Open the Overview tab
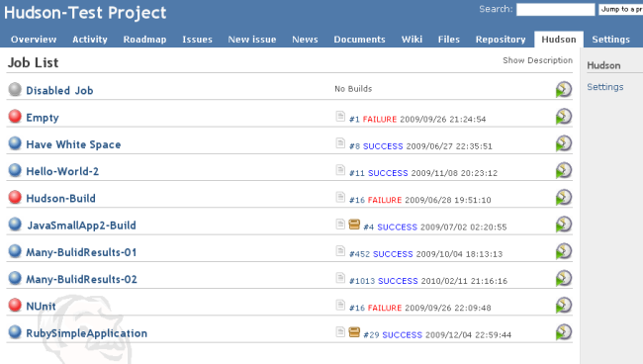Image resolution: width=643 pixels, height=364 pixels. point(34,40)
